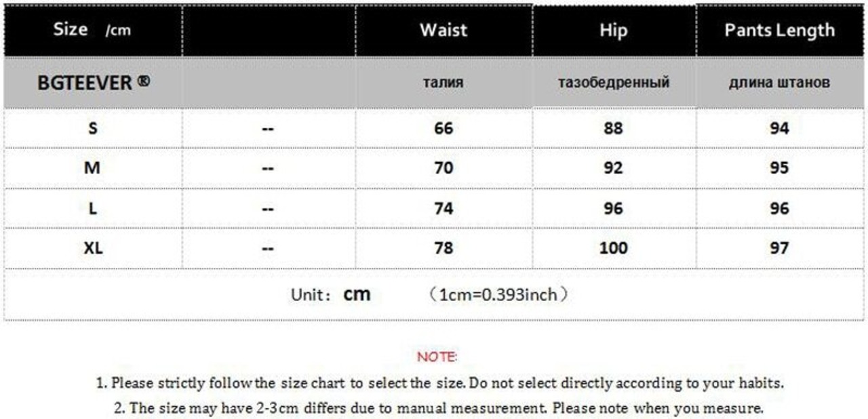
Task: Click the Waist column header
Action: click(443, 30)
